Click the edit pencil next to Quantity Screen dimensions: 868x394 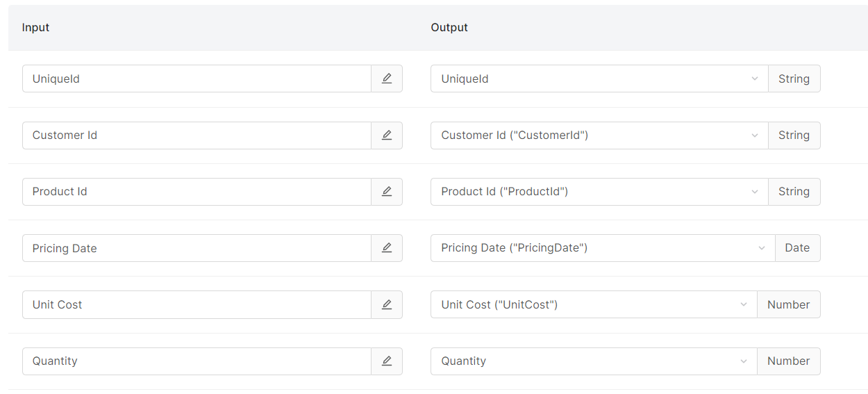coord(387,361)
